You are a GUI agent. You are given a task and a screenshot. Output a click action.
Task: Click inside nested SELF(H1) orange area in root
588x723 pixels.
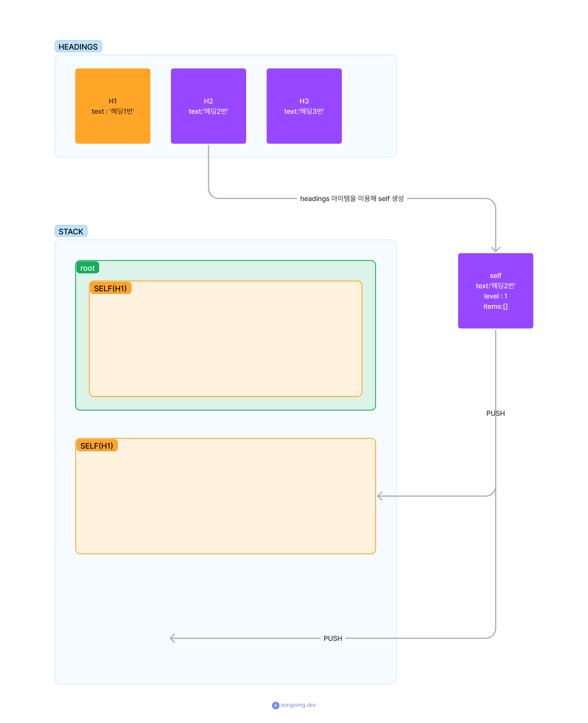pyautogui.click(x=225, y=342)
